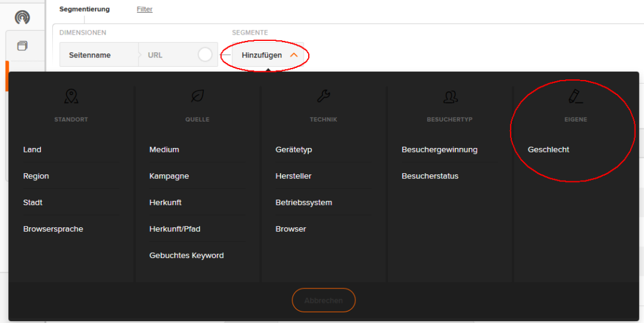Select Besucherstatus under Besuchertyp

430,176
